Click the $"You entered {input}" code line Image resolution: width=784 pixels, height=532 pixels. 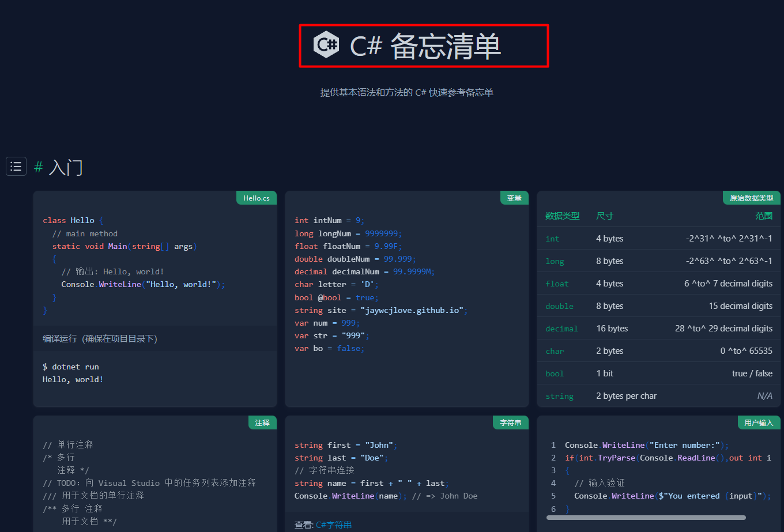(x=673, y=496)
